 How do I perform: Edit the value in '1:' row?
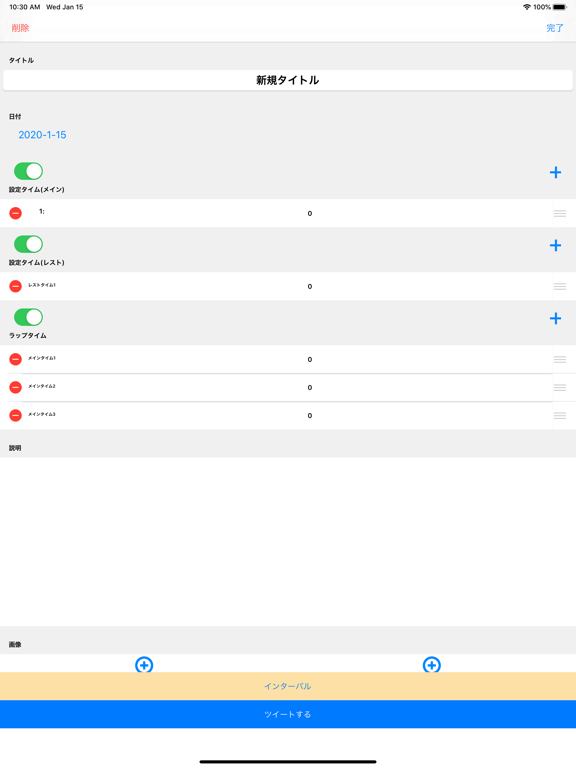pyautogui.click(x=310, y=214)
